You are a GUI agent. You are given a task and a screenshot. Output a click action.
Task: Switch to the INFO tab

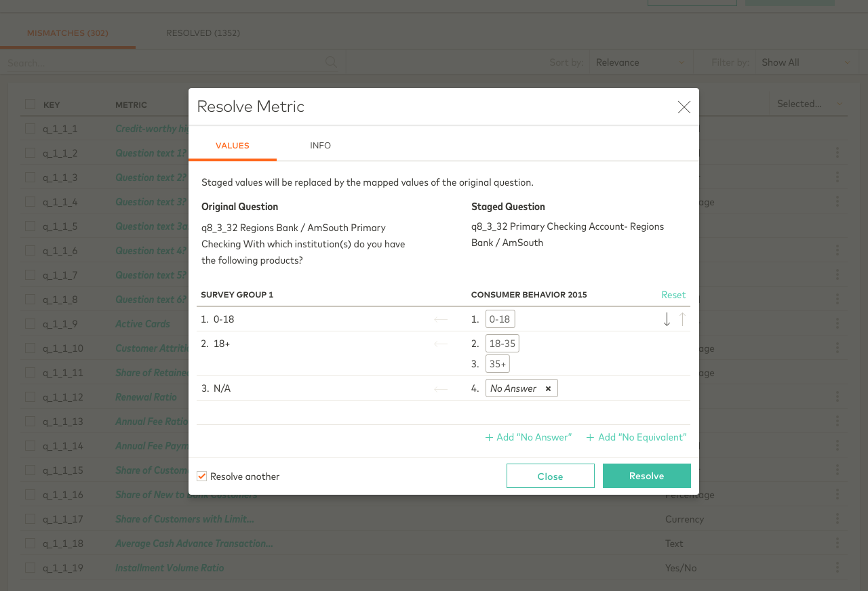320,146
